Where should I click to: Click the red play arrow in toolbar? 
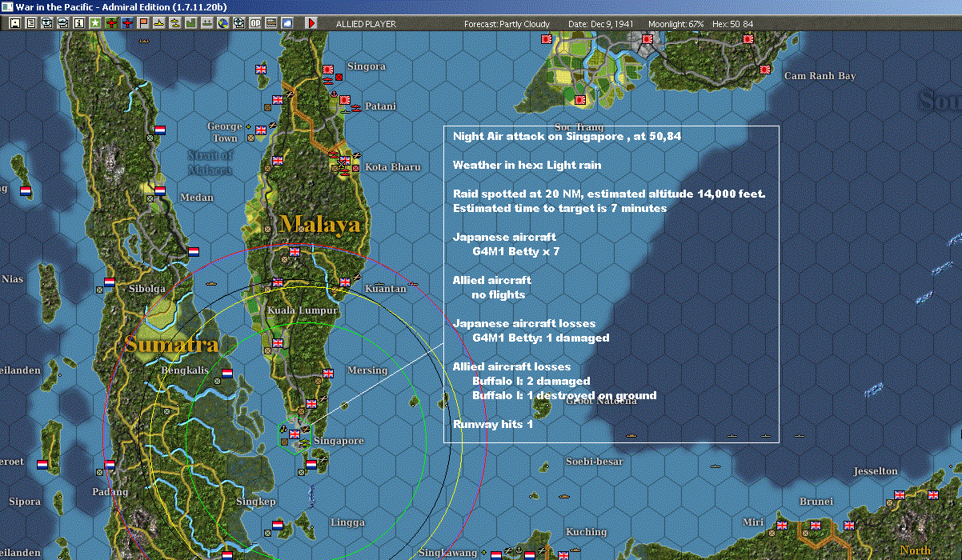point(311,23)
